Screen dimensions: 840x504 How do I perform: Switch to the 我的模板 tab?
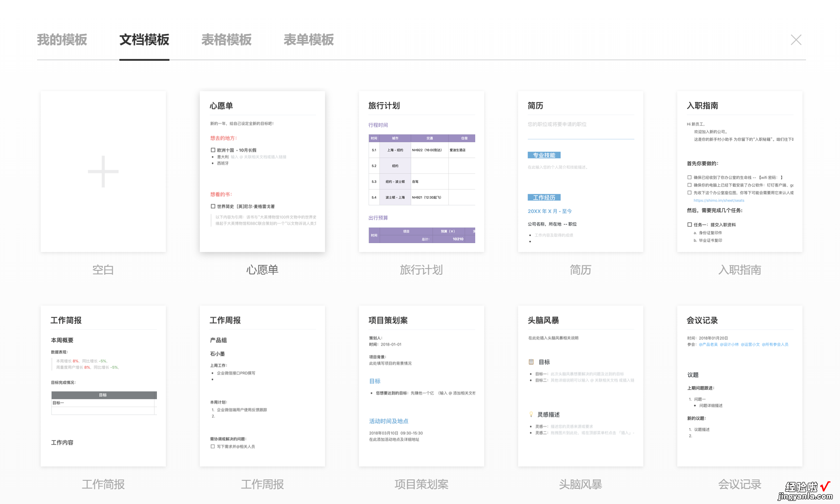(x=62, y=40)
